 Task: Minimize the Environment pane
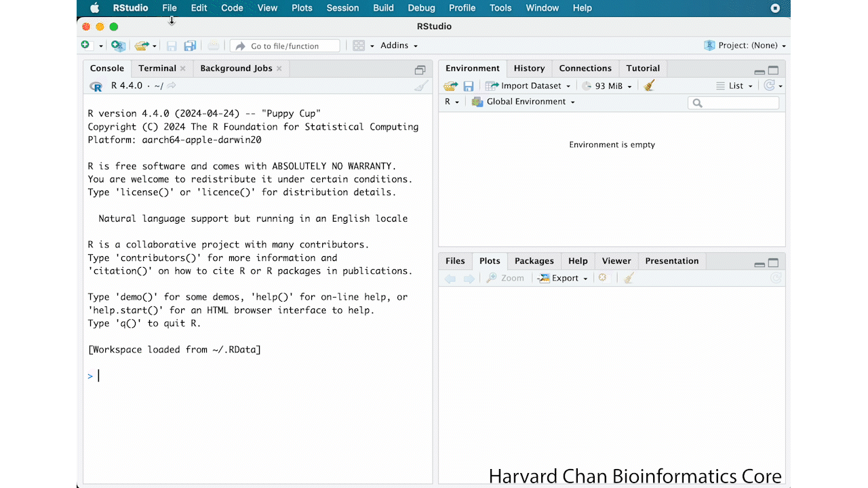759,71
